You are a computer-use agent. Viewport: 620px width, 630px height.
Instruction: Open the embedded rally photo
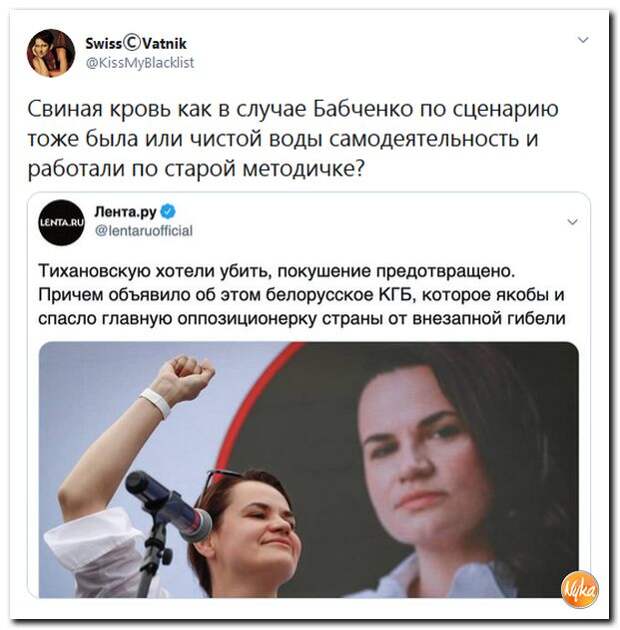tap(309, 470)
